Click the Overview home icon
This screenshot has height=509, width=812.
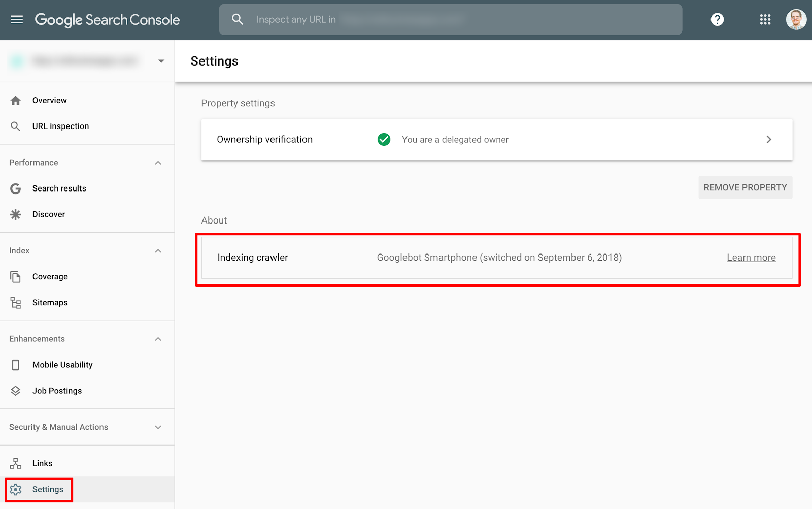pyautogui.click(x=16, y=100)
